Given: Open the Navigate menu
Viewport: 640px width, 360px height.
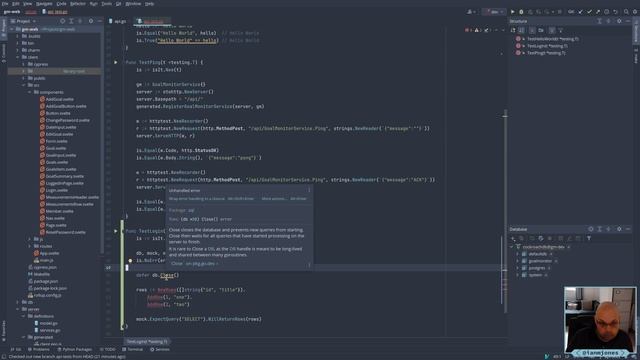Looking at the screenshot, I should tap(44, 4).
